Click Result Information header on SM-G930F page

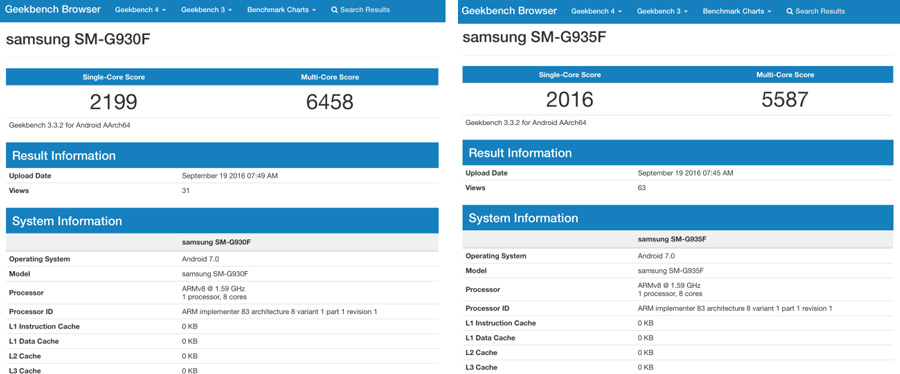coord(222,155)
